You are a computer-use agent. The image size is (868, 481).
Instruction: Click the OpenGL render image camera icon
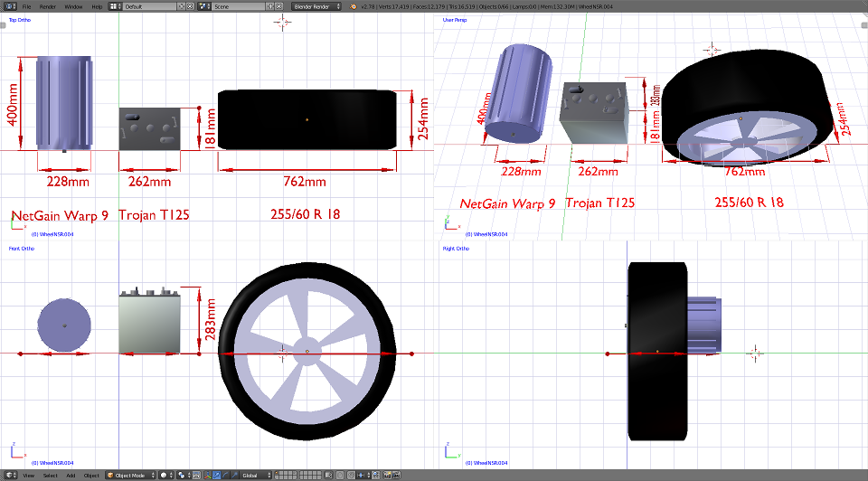tap(387, 475)
